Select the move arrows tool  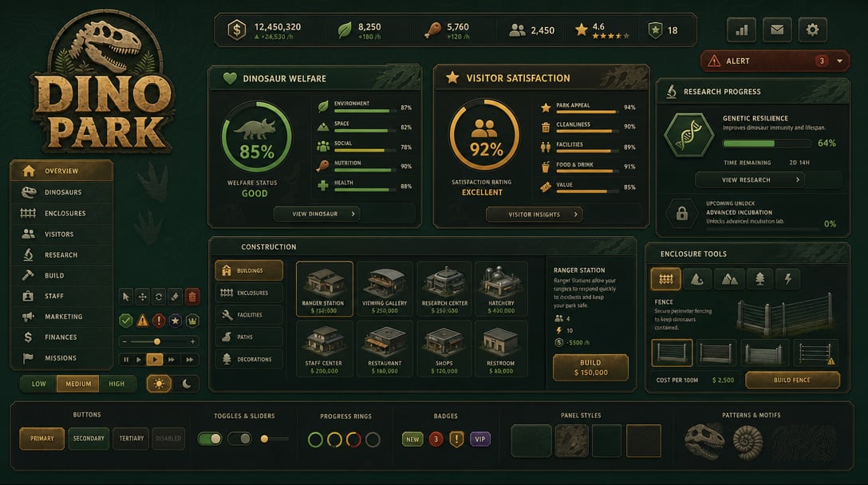point(142,297)
